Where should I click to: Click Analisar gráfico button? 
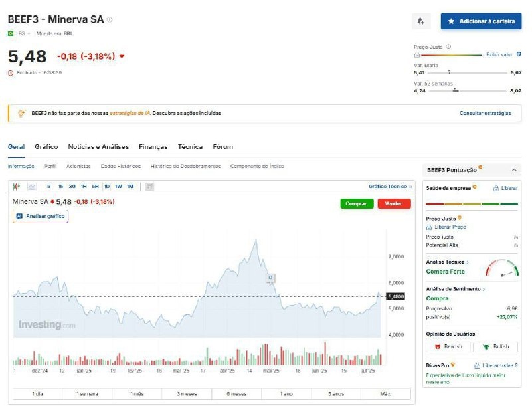click(41, 216)
